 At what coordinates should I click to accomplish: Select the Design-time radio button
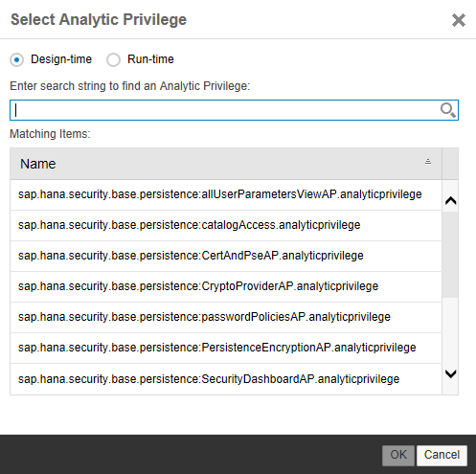tap(16, 59)
